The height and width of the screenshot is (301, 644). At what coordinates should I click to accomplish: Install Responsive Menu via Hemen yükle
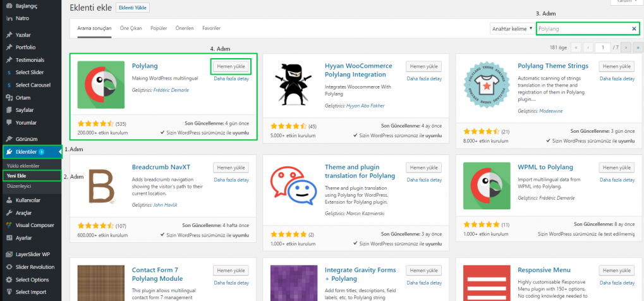click(x=617, y=270)
